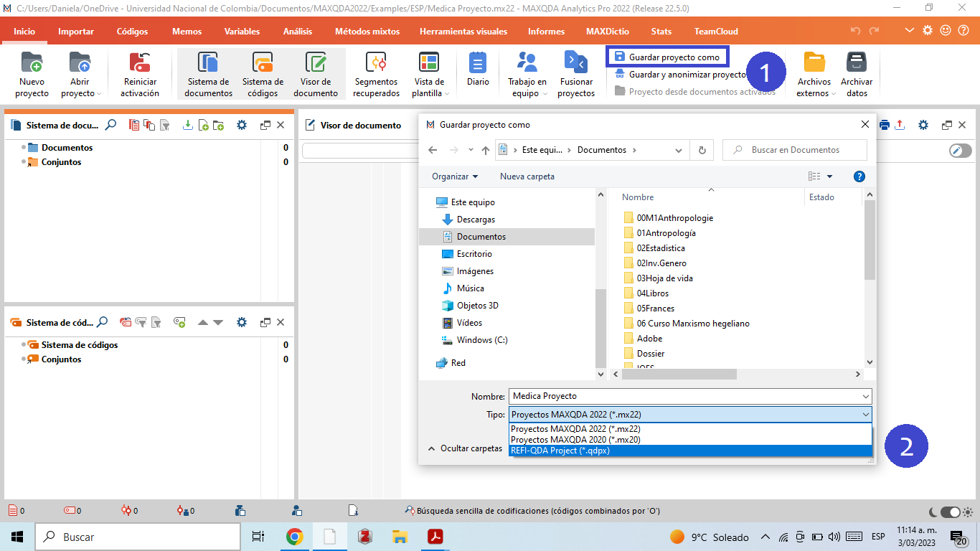Open the Segmentos recuperados window

tap(377, 74)
